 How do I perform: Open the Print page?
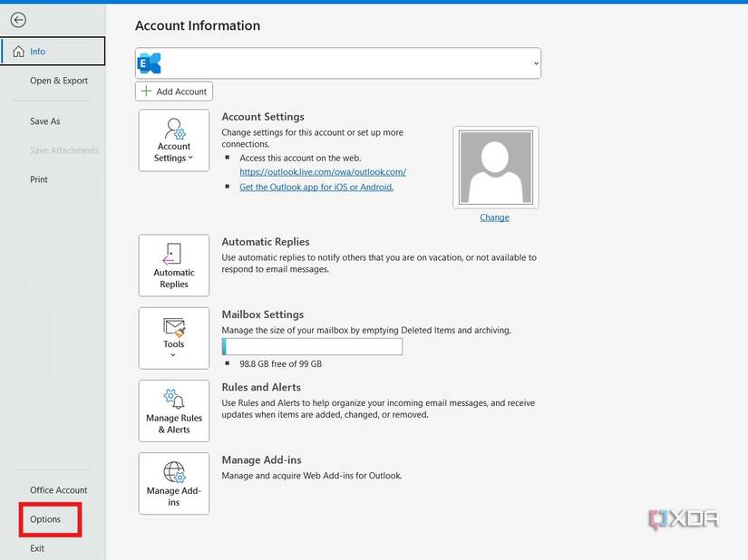tap(38, 179)
